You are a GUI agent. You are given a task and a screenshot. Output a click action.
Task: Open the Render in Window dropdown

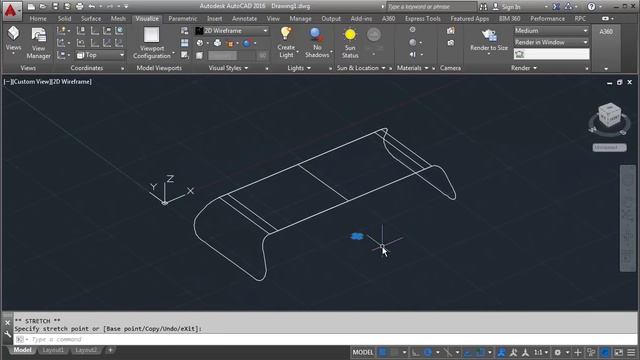point(551,42)
